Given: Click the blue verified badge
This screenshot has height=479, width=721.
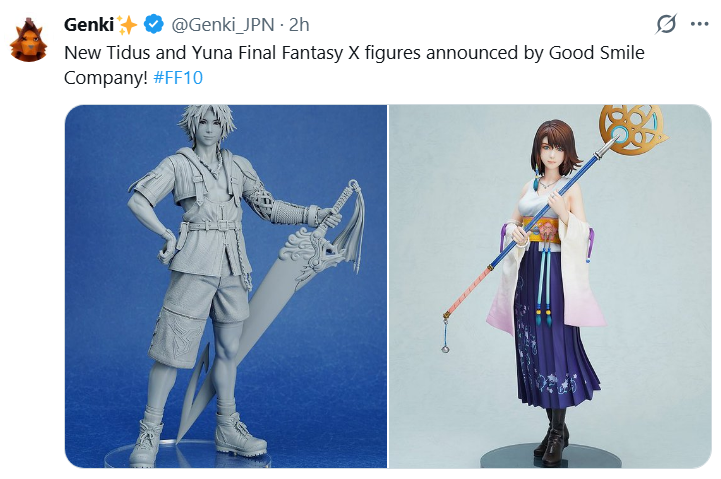Looking at the screenshot, I should tap(154, 24).
